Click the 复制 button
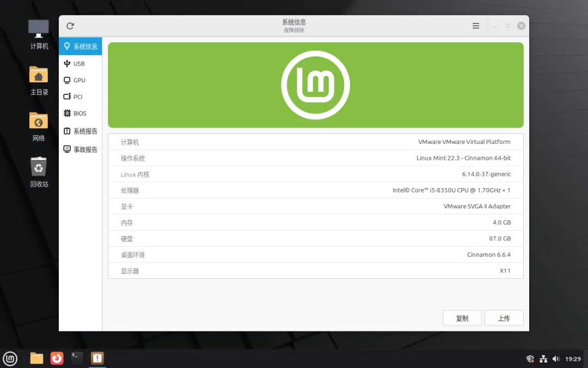 [462, 318]
